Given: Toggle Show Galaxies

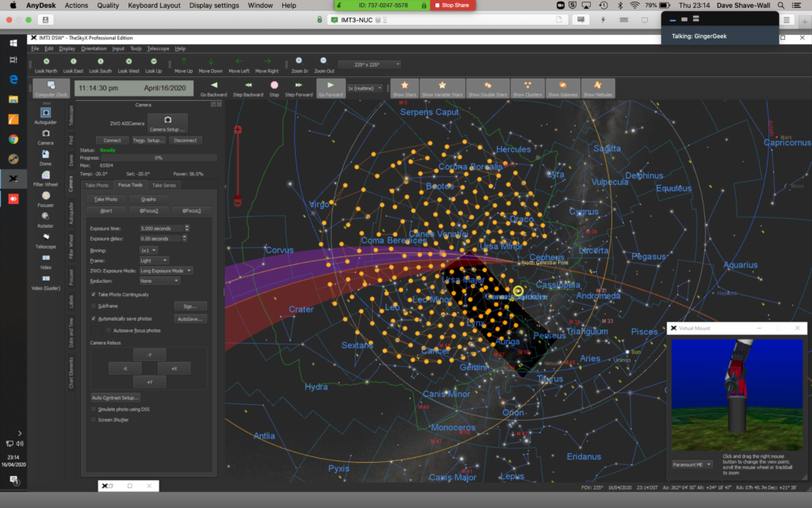Looking at the screenshot, I should tap(562, 88).
